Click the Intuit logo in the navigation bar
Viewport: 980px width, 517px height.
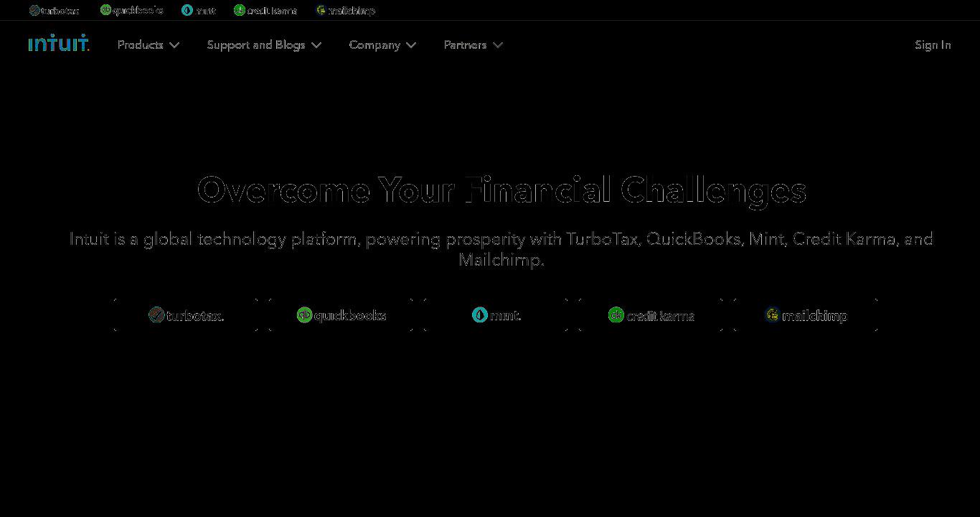coord(59,43)
